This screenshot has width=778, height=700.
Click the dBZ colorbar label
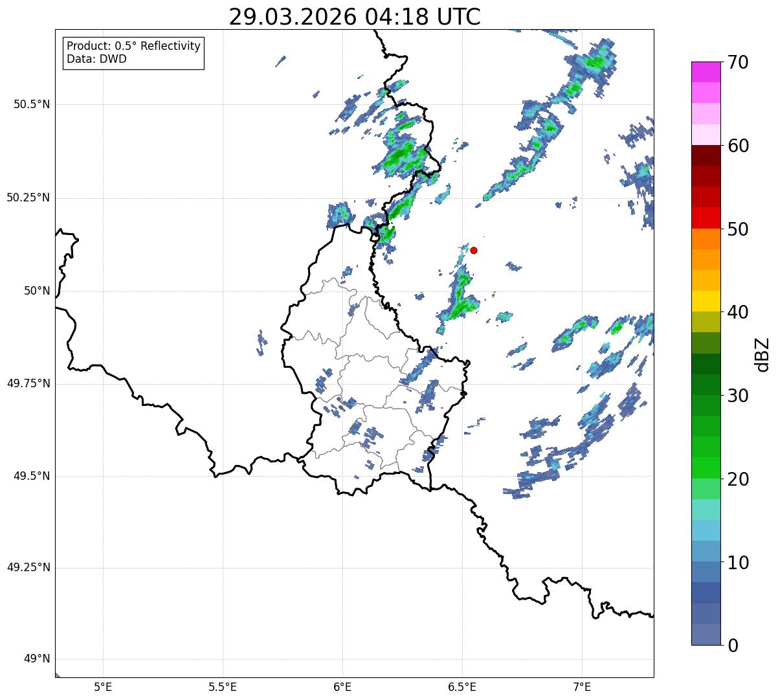click(762, 354)
